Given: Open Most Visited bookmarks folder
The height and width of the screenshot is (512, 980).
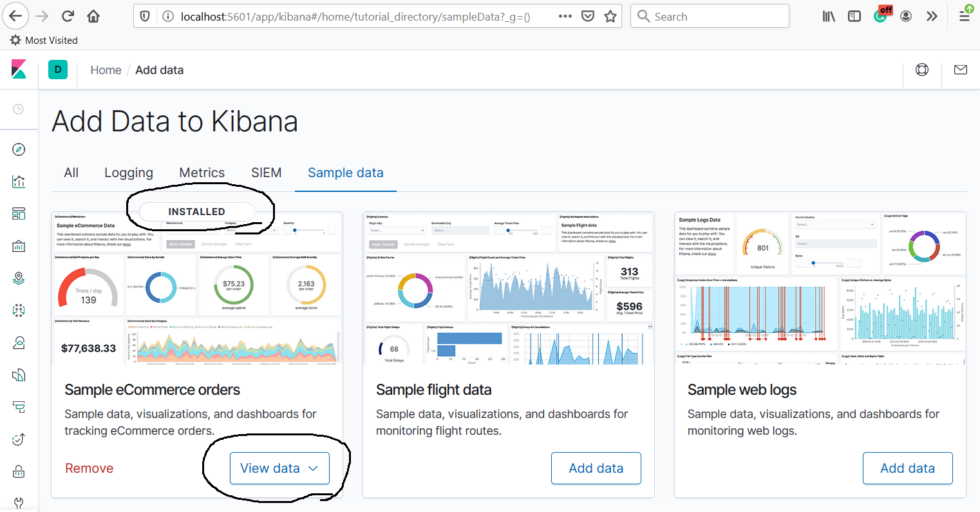Looking at the screenshot, I should (x=44, y=40).
